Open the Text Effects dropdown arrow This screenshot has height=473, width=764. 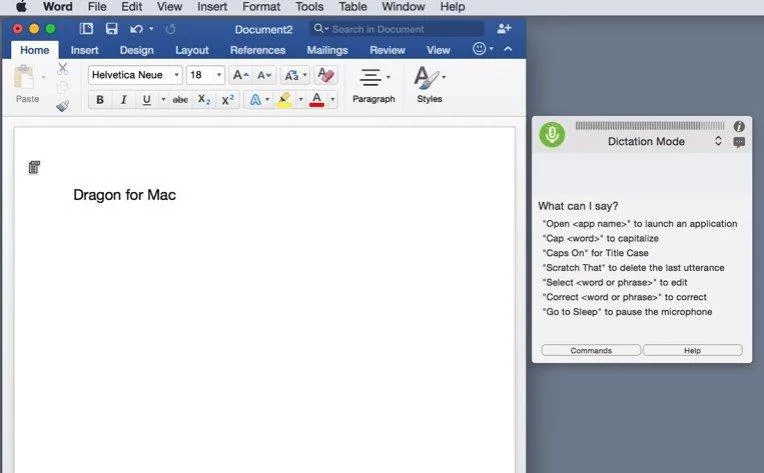[x=267, y=100]
